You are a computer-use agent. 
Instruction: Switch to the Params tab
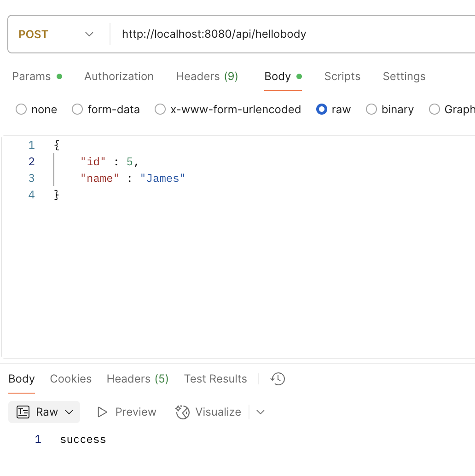[x=31, y=76]
